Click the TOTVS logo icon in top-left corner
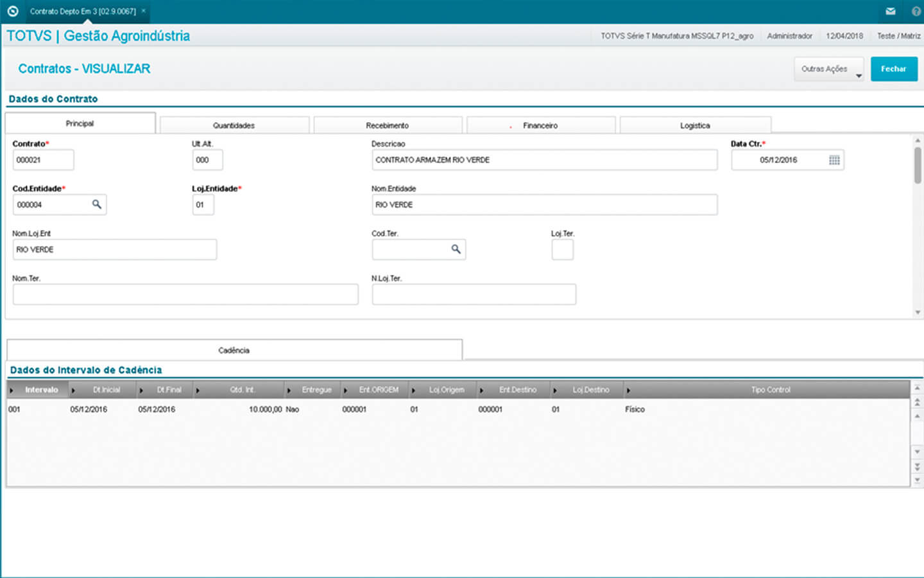Image resolution: width=924 pixels, height=578 pixels. click(12, 11)
